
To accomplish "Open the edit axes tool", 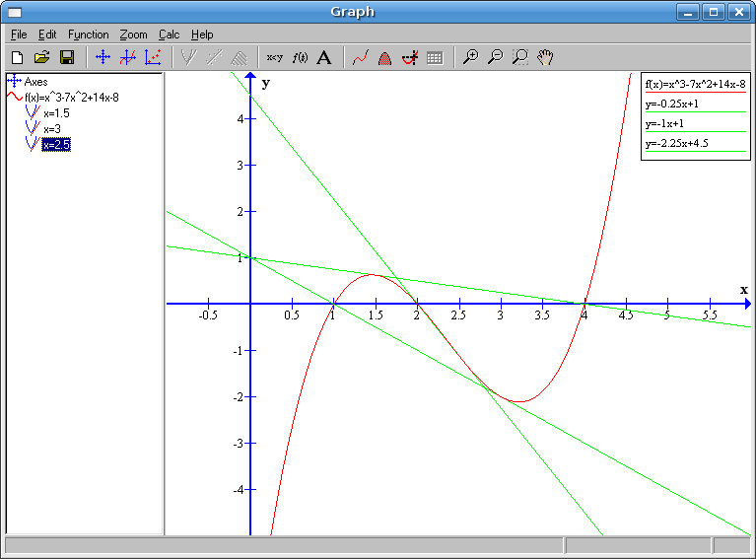I will (103, 58).
